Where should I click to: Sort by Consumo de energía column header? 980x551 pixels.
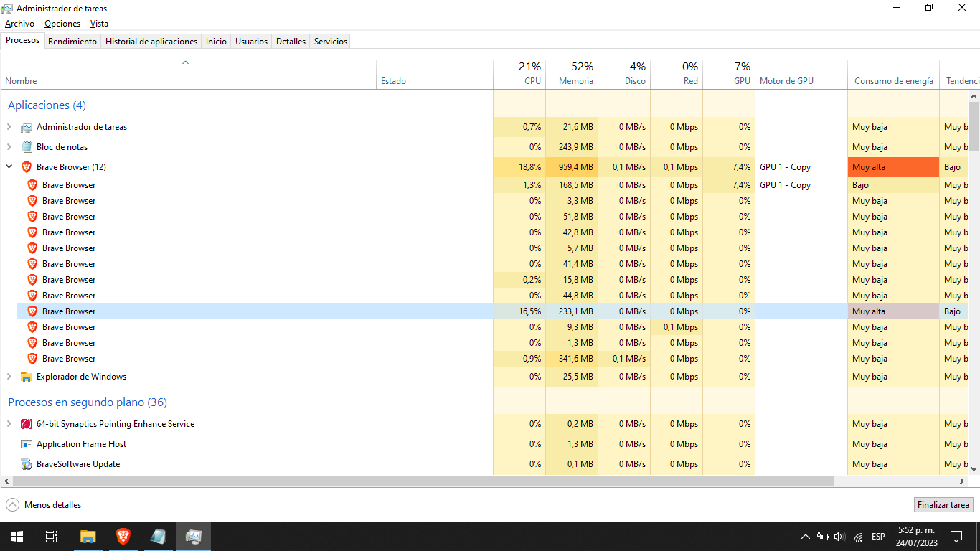point(894,74)
